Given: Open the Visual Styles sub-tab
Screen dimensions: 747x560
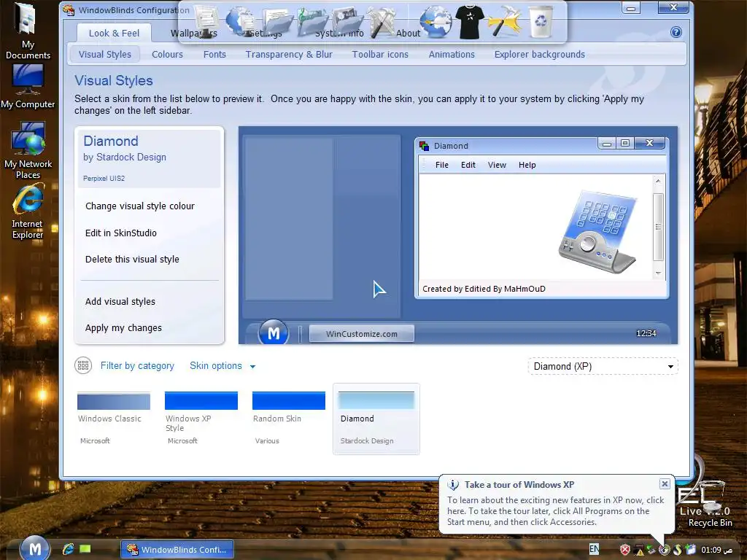Looking at the screenshot, I should tap(105, 54).
